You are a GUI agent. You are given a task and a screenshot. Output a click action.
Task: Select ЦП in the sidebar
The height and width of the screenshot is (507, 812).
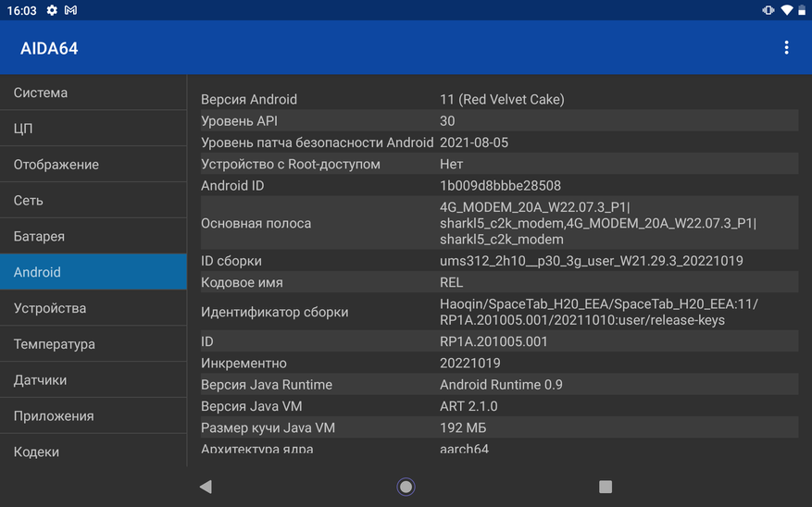pyautogui.click(x=93, y=129)
